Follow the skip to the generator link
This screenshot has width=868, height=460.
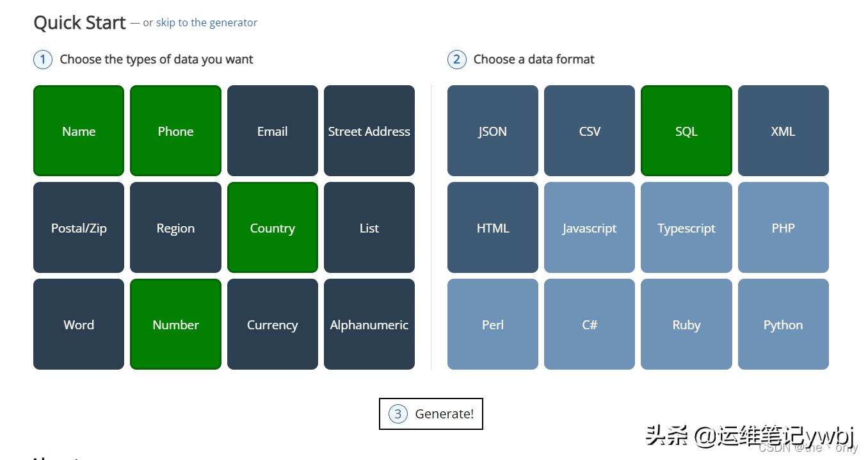tap(206, 22)
